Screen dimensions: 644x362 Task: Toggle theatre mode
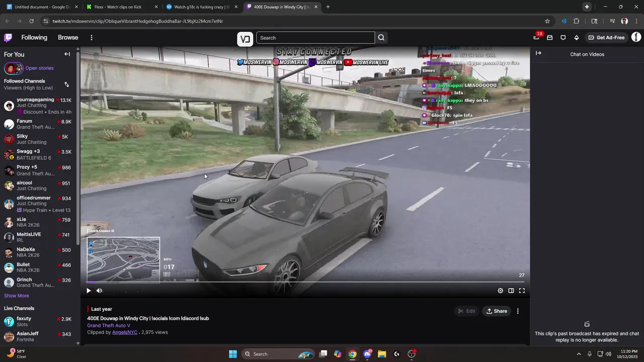(511, 291)
